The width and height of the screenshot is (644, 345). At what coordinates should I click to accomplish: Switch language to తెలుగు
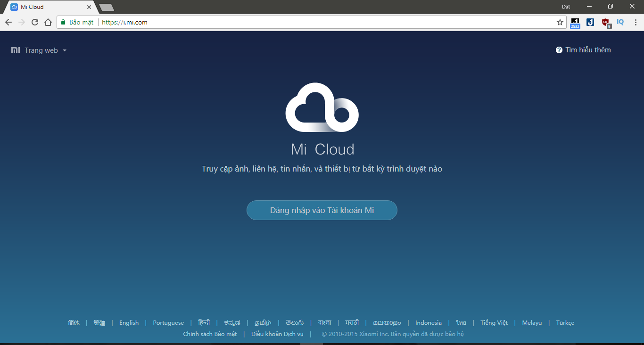[x=295, y=323]
